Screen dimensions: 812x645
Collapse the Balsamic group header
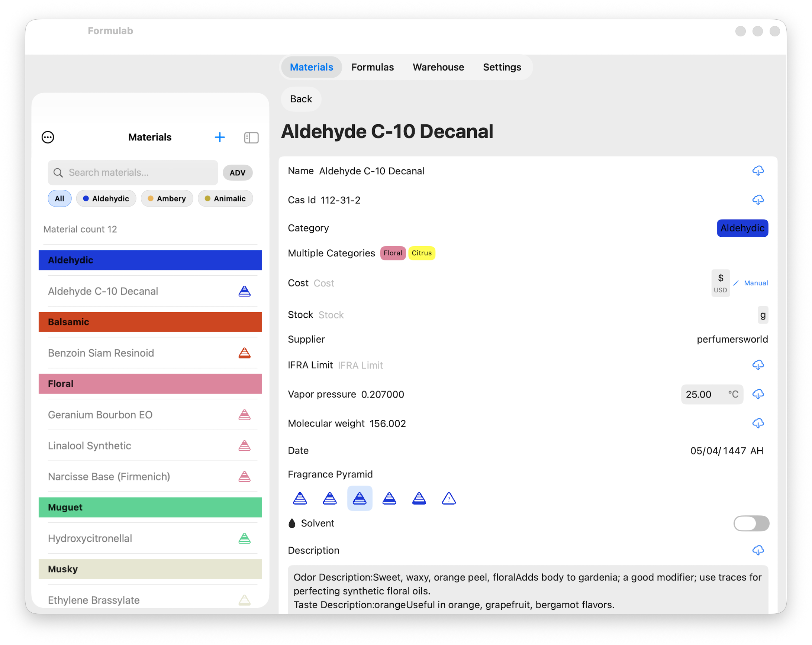click(x=150, y=322)
